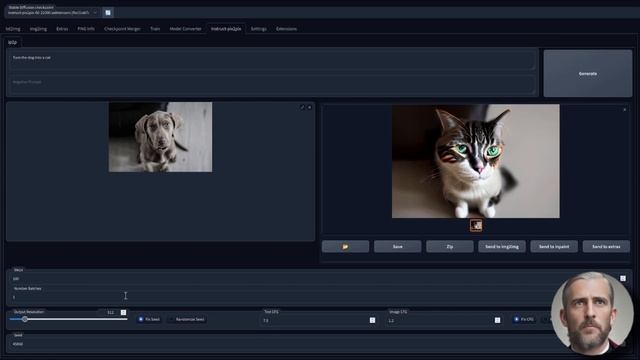Click the Image CFG stepper
The width and height of the screenshot is (640, 360).
click(497, 320)
